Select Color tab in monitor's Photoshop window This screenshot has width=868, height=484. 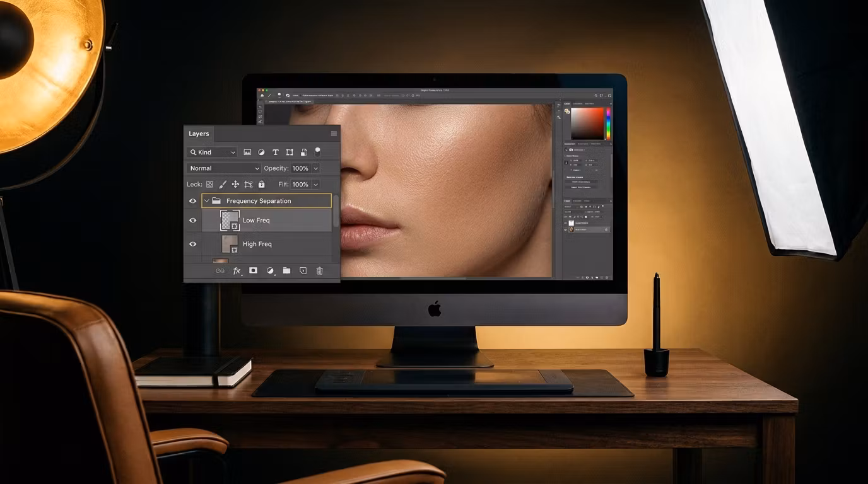tap(566, 103)
